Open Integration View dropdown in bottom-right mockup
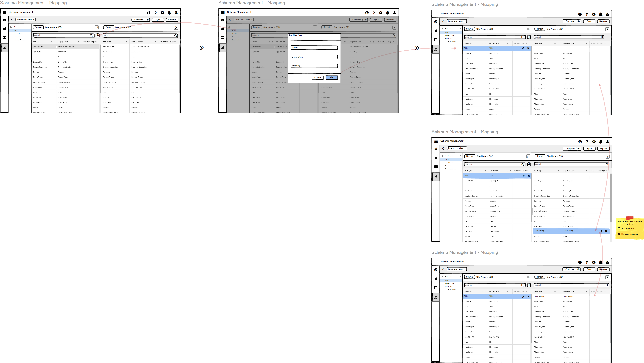This screenshot has width=644, height=363. 457,269
